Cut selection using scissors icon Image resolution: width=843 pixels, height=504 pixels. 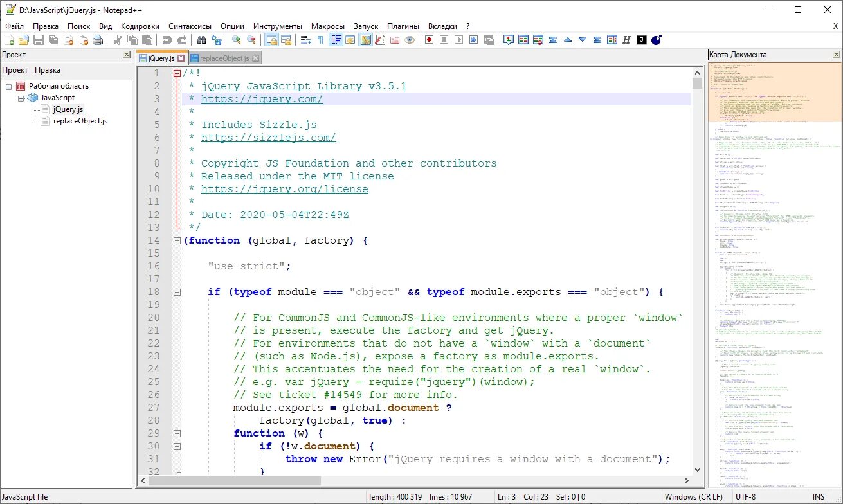pyautogui.click(x=118, y=40)
